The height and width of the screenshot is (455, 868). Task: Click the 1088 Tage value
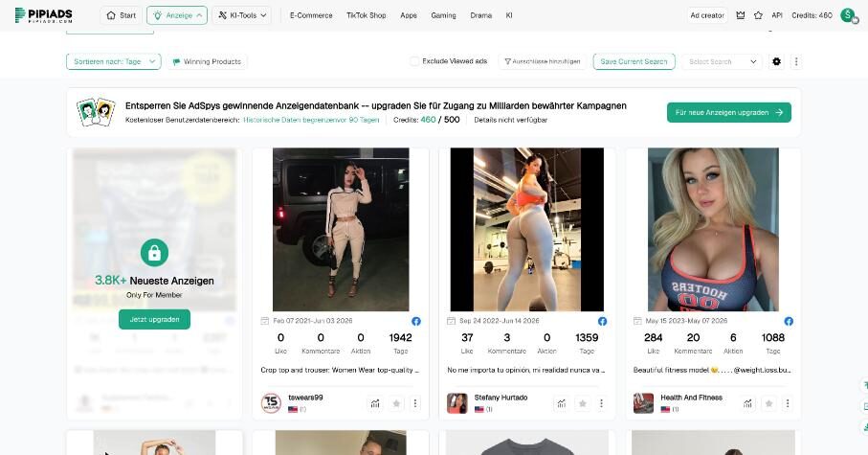(x=773, y=337)
